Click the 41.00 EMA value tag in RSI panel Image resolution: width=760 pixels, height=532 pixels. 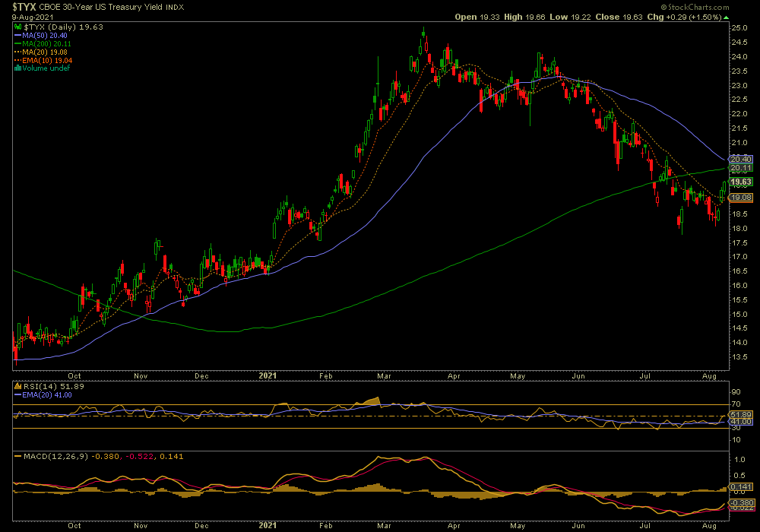tap(740, 422)
